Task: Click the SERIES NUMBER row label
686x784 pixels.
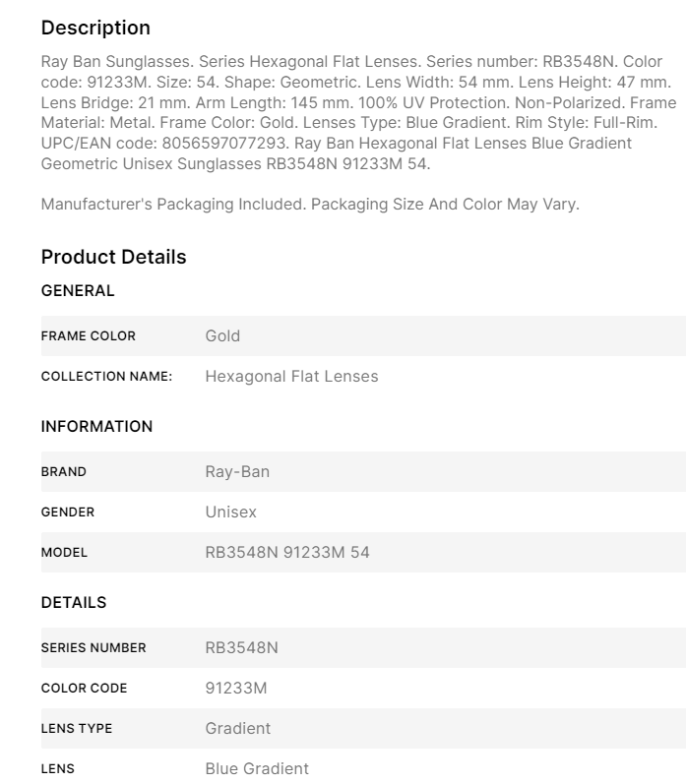Action: click(93, 648)
